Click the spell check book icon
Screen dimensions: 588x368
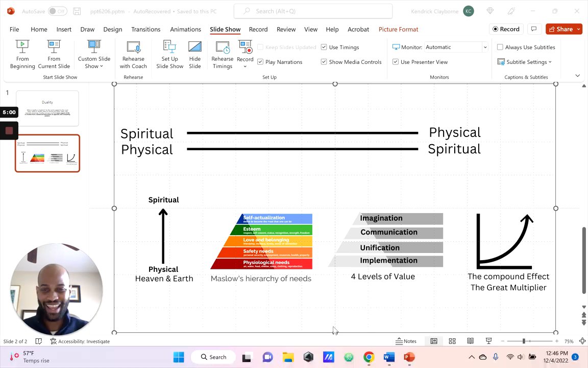pyautogui.click(x=38, y=341)
